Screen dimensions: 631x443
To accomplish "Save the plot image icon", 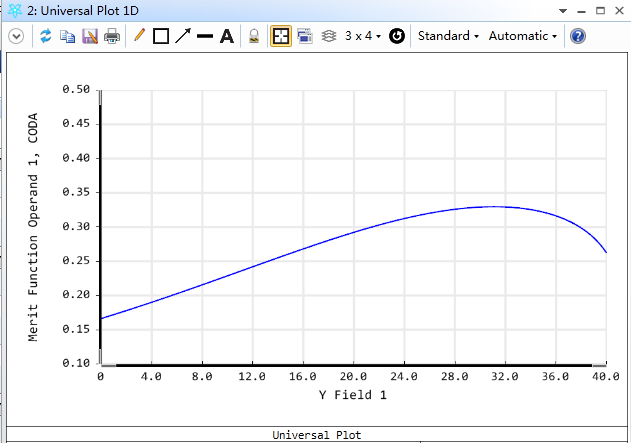I will [x=90, y=36].
